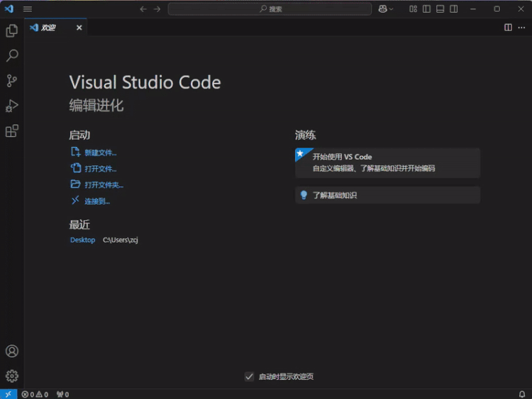Toggle the primary side bar
Image resolution: width=532 pixels, height=399 pixels.
(x=426, y=9)
